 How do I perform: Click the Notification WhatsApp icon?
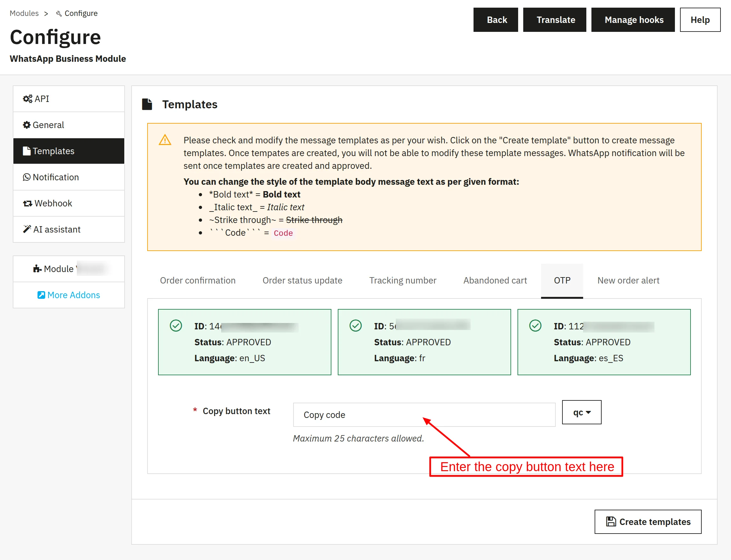[27, 177]
